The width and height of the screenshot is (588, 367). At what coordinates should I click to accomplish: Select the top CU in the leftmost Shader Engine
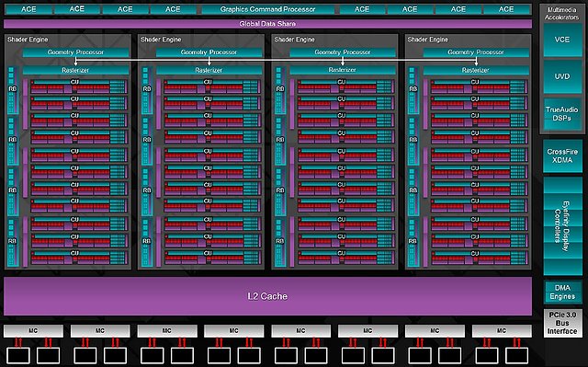pos(79,86)
